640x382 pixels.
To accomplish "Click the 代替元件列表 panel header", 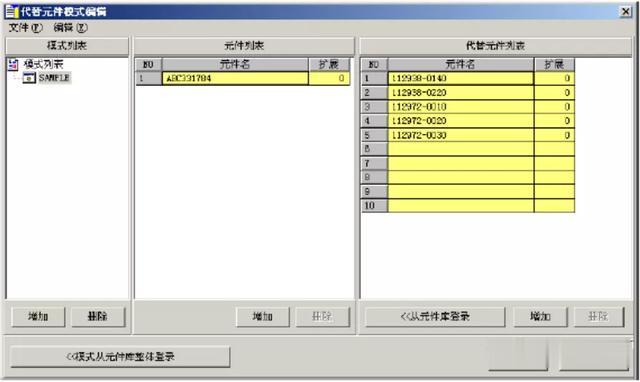I will [495, 46].
